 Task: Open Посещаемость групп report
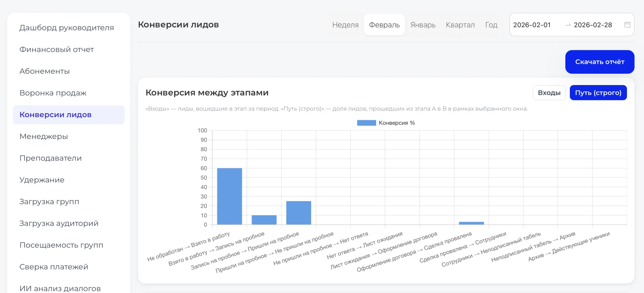coord(61,245)
